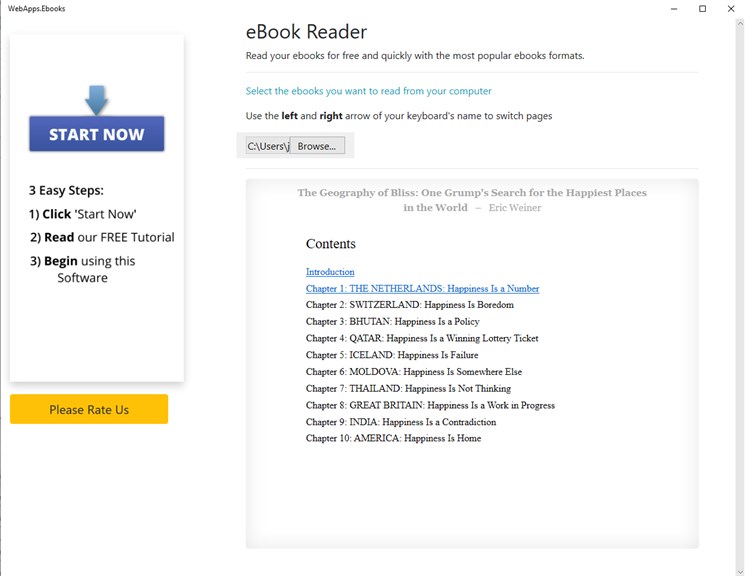Screen dimensions: 745x576
Task: Click the Please Rate Us button
Action: coord(89,409)
